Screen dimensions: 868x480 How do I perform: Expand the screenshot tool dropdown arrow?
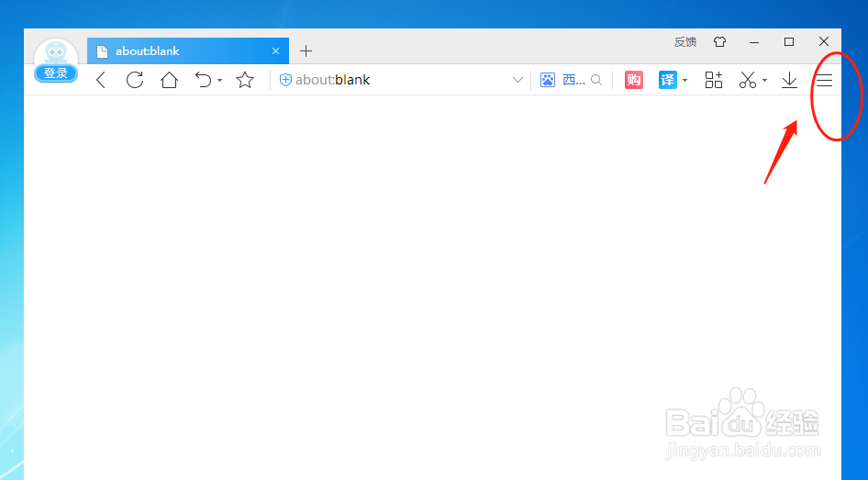[x=764, y=80]
